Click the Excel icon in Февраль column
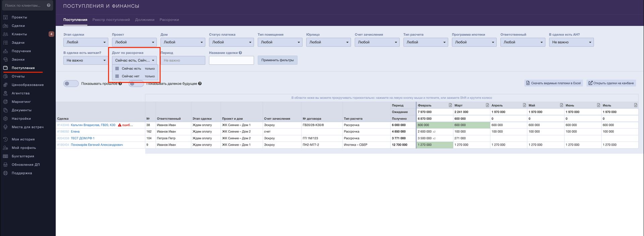The image size is (644, 236). click(450, 105)
